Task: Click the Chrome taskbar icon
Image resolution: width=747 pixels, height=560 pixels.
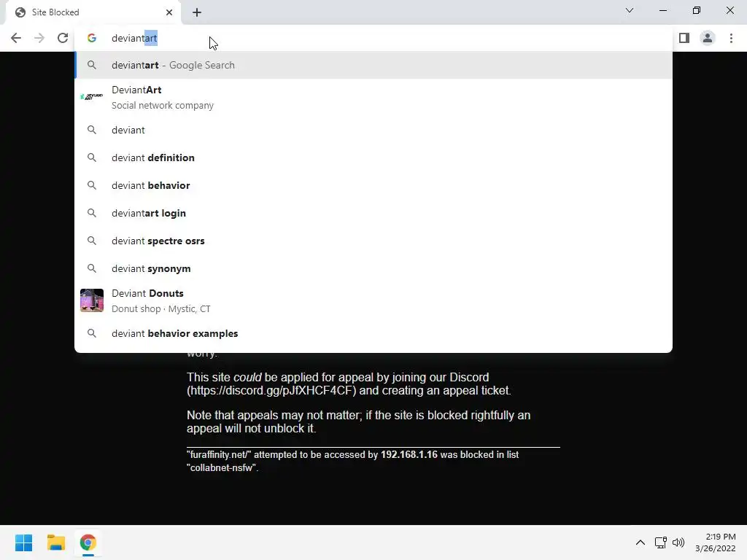Action: pyautogui.click(x=88, y=542)
